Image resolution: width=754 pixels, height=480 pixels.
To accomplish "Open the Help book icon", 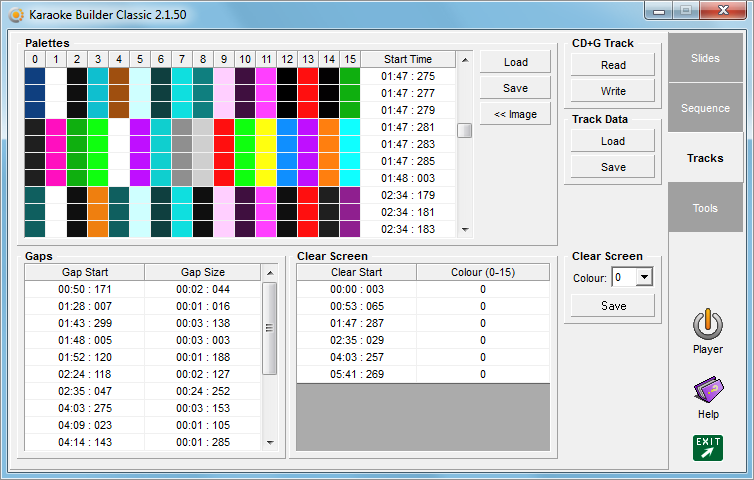I will [708, 390].
